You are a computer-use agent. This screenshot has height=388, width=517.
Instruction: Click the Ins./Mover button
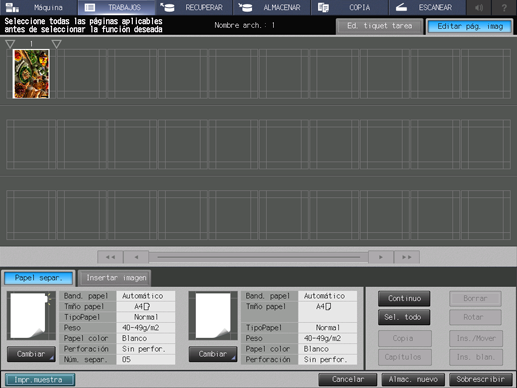coord(476,338)
